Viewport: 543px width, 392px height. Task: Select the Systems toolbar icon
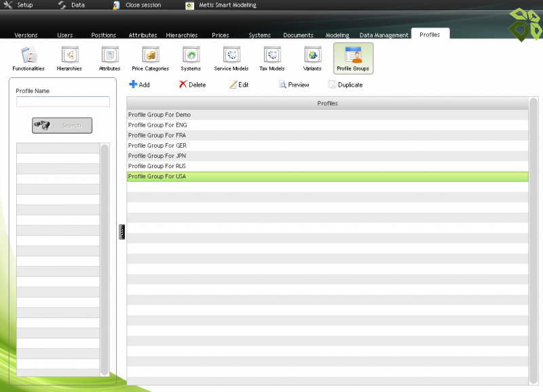point(191,58)
